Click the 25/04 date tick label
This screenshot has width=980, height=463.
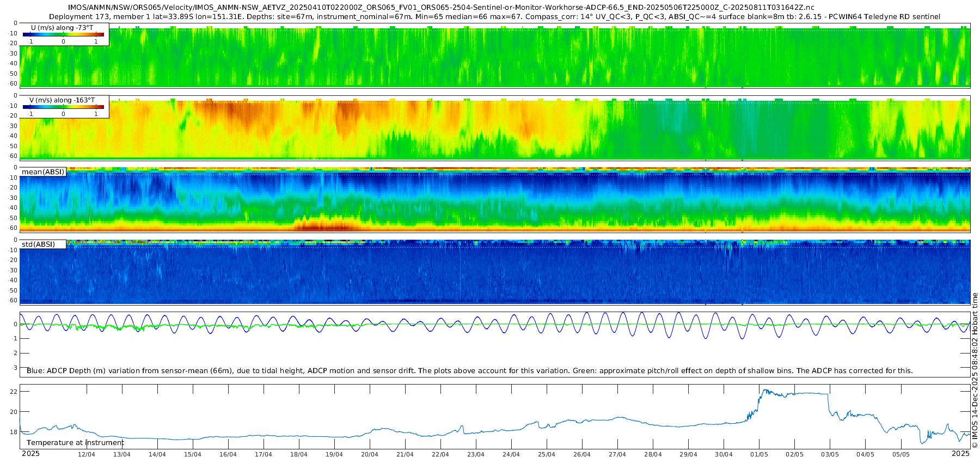click(x=547, y=454)
